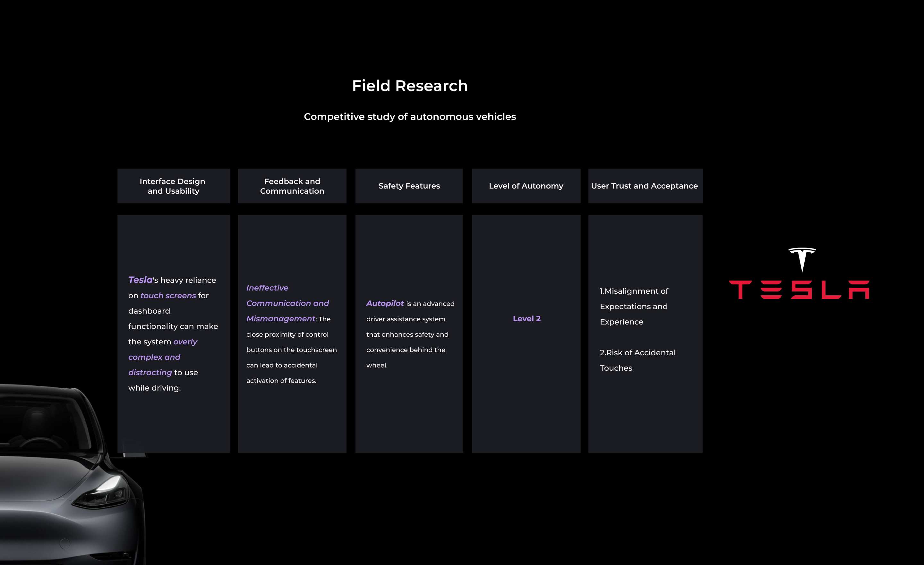This screenshot has height=565, width=924.
Task: Select the Feedback and Communication header
Action: (292, 186)
